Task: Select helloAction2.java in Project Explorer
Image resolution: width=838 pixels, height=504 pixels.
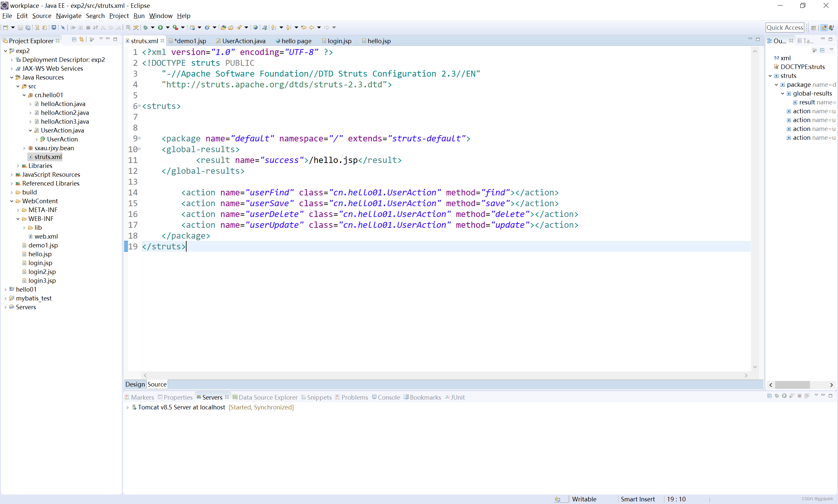Action: (64, 113)
